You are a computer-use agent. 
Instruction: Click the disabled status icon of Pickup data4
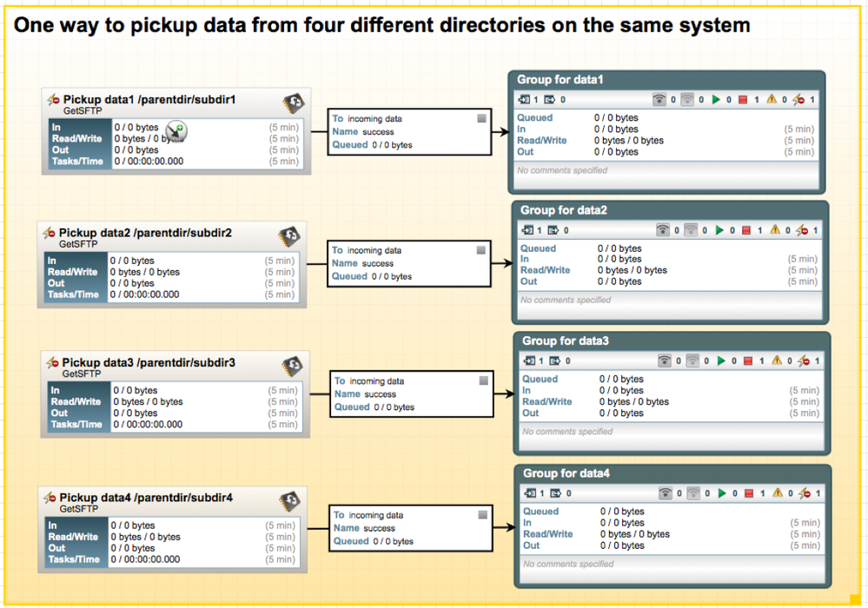[51, 499]
